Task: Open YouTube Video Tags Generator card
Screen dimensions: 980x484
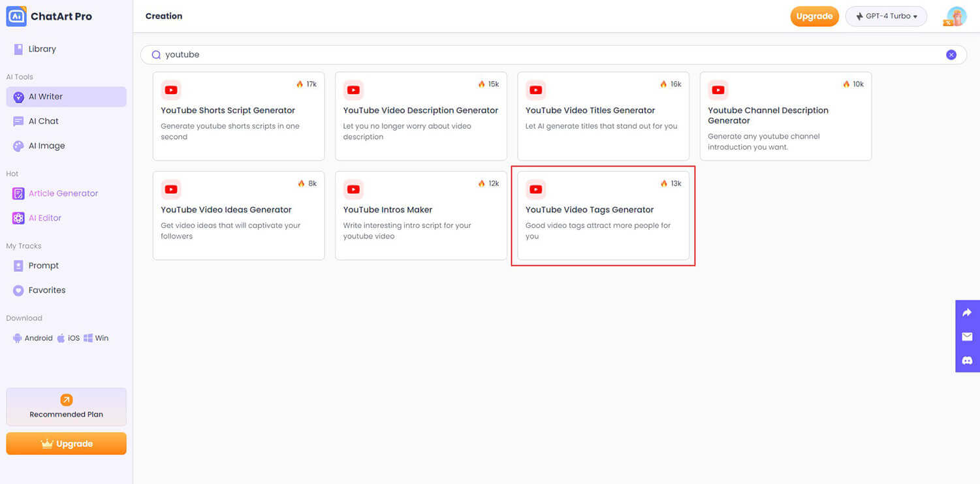Action: pyautogui.click(x=603, y=216)
